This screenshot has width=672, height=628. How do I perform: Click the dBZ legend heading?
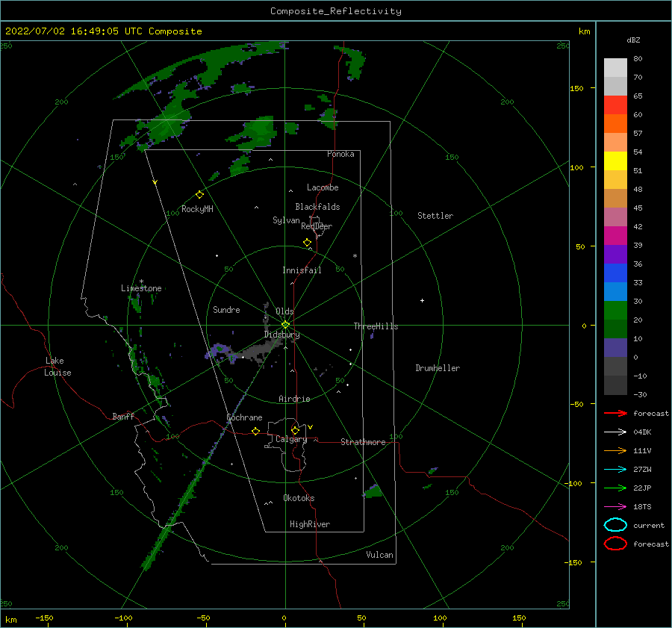point(633,40)
